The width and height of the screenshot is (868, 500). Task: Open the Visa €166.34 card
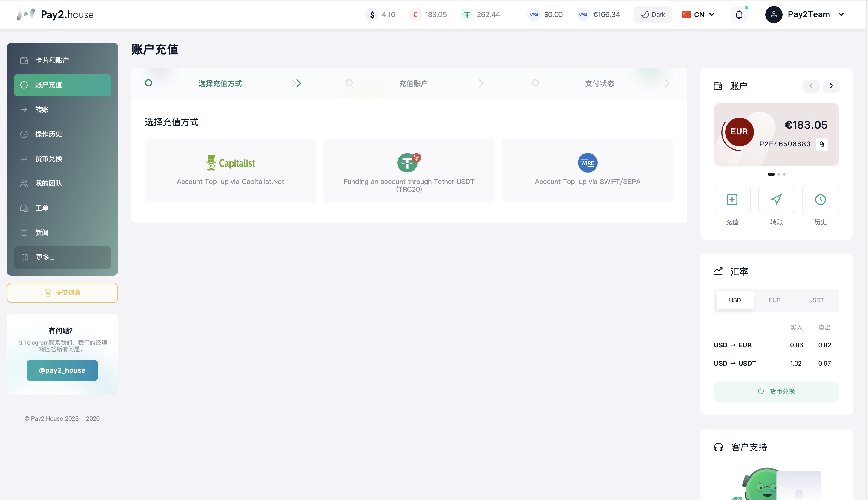coord(598,14)
